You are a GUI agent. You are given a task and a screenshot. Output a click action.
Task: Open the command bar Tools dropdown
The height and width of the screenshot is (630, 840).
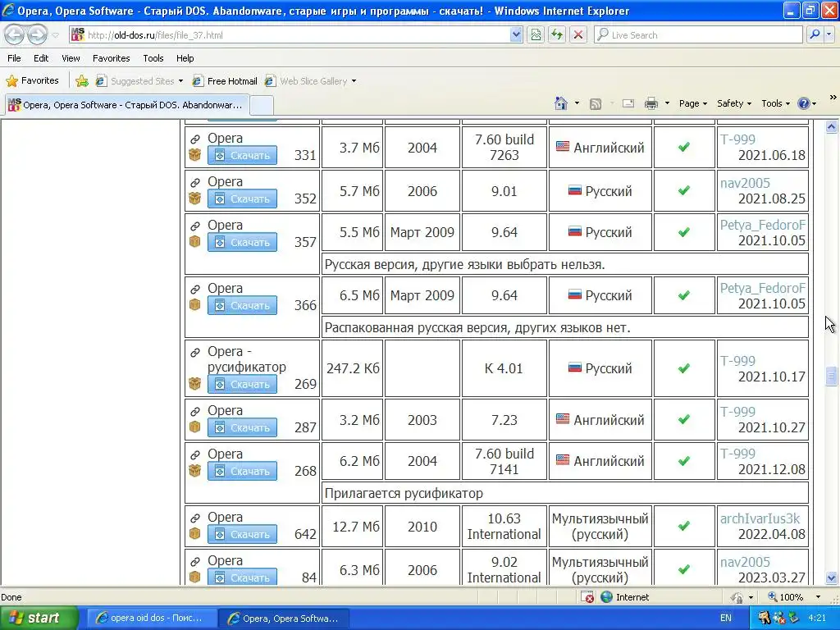(776, 103)
